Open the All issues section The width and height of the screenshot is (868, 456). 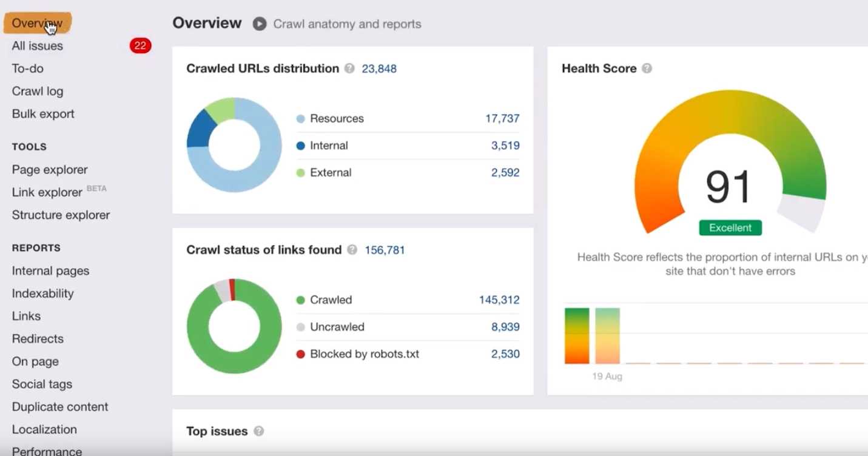(x=37, y=46)
